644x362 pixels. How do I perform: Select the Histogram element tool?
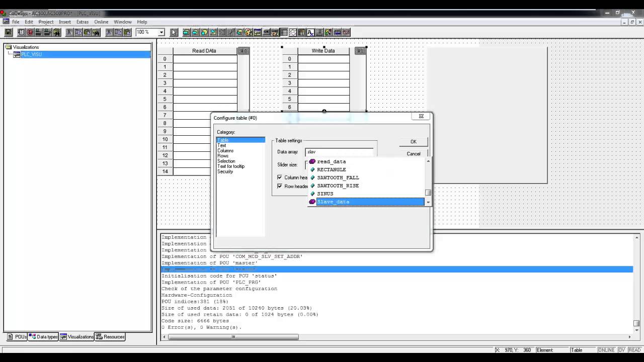(346, 32)
